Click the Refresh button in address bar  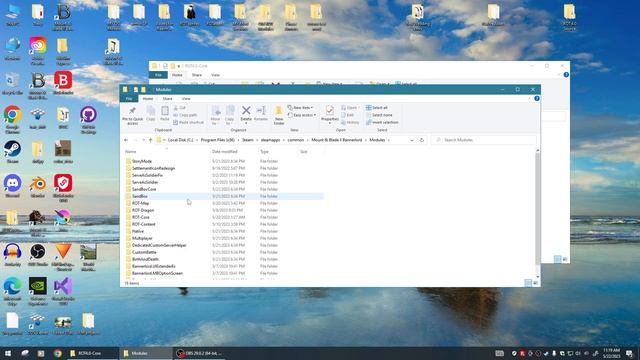tap(422, 140)
